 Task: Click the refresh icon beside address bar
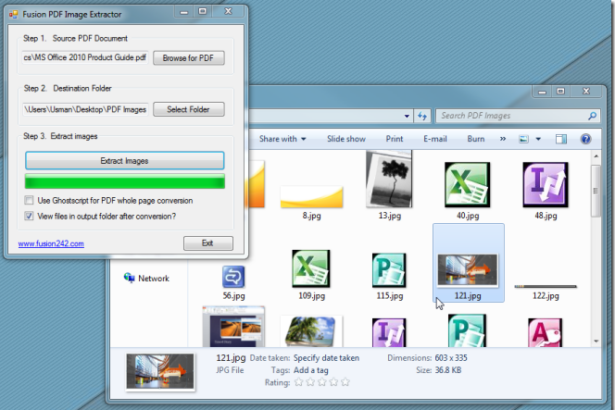pos(422,116)
